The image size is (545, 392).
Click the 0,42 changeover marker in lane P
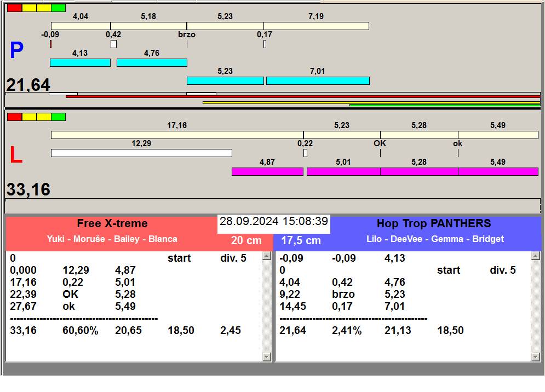(114, 44)
